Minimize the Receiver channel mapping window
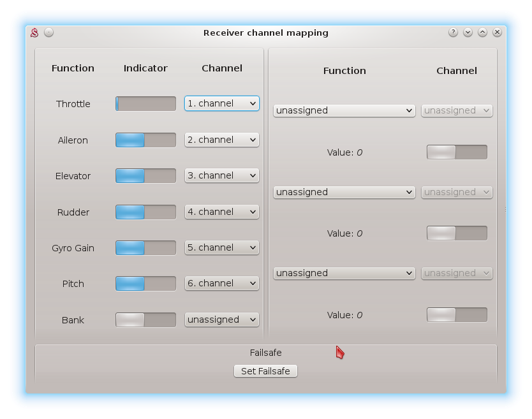The width and height of the screenshot is (532, 419). pos(468,33)
